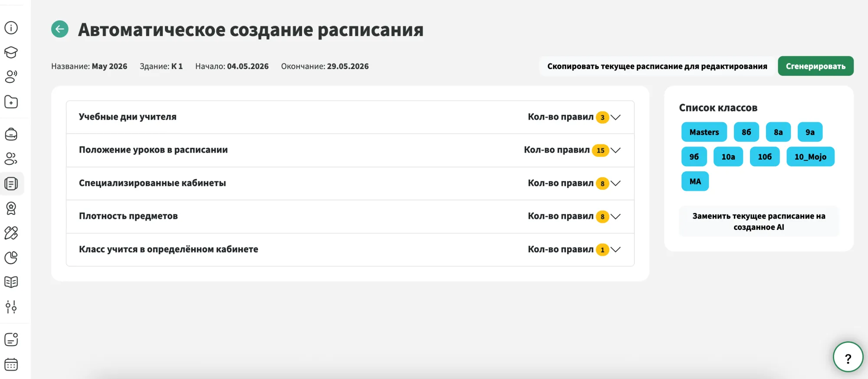Image resolution: width=868 pixels, height=379 pixels.
Task: Open the backpack sidebar icon
Action: (11, 134)
